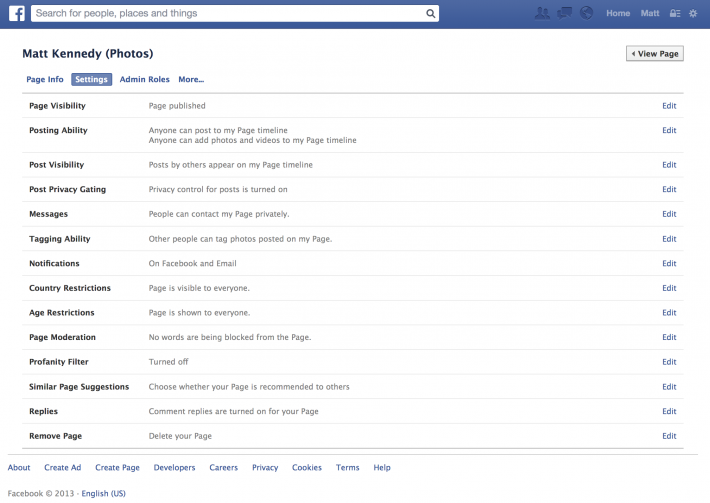The width and height of the screenshot is (710, 503).
Task: Open the Terms footer link
Action: point(347,467)
